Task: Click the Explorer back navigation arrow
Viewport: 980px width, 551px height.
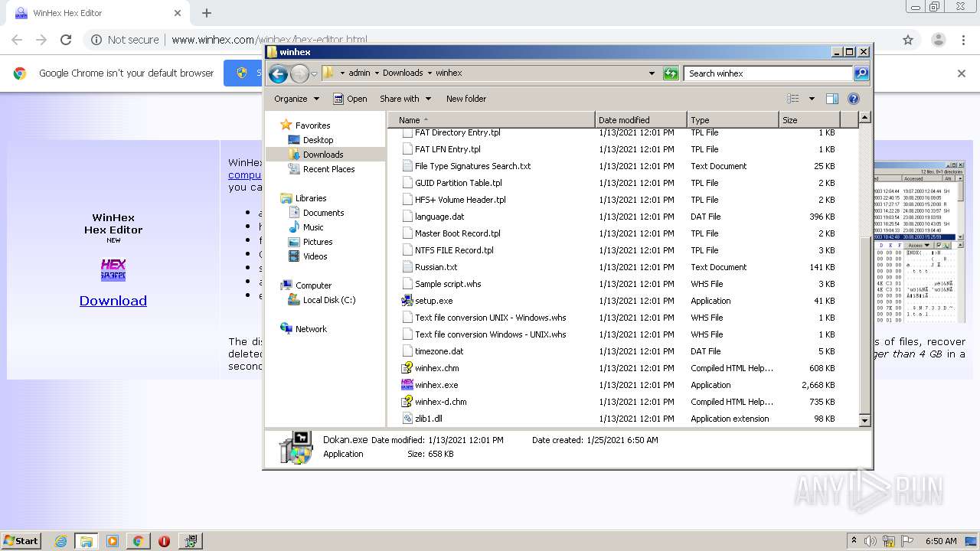Action: 278,73
